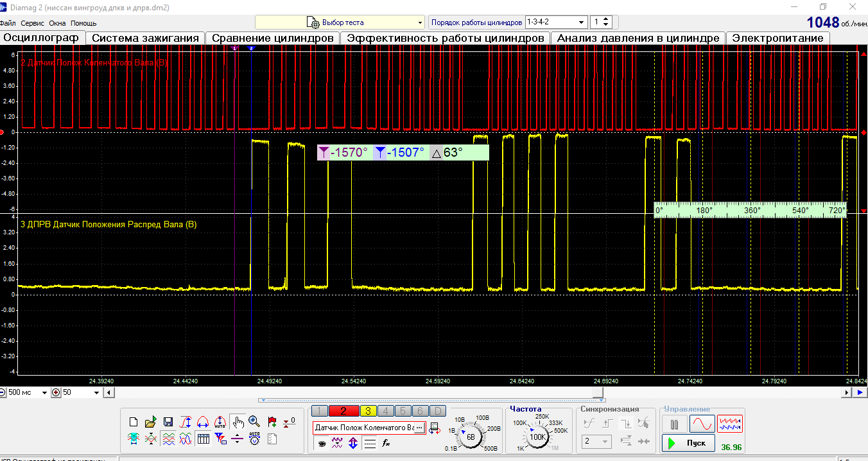Screen dimensions: 868x461
Task: Select channel 1 button
Action: click(319, 411)
